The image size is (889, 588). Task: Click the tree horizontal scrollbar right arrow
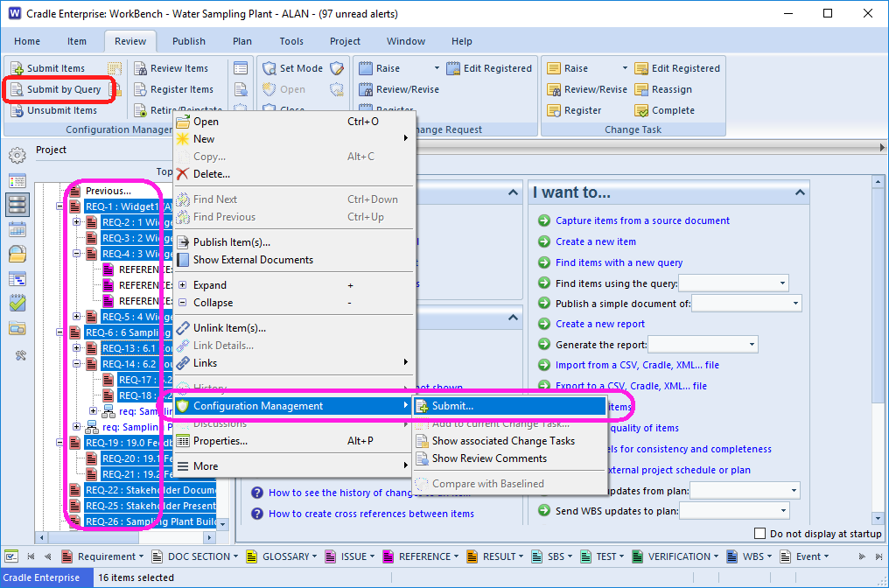click(209, 537)
